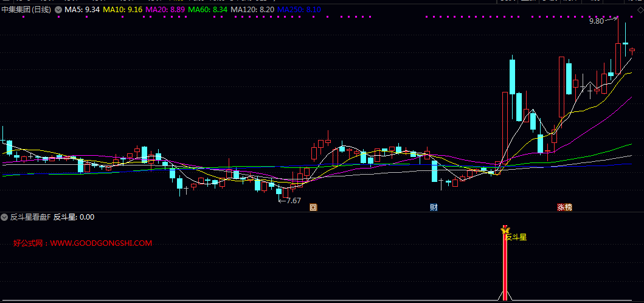644x303 pixels.
Task: Click the magenta 反斗星 signal bar
Action: (504, 268)
